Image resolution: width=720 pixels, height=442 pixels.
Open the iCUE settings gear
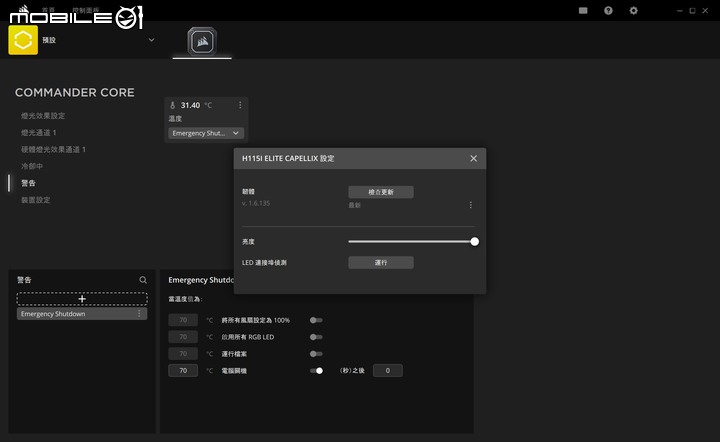633,11
